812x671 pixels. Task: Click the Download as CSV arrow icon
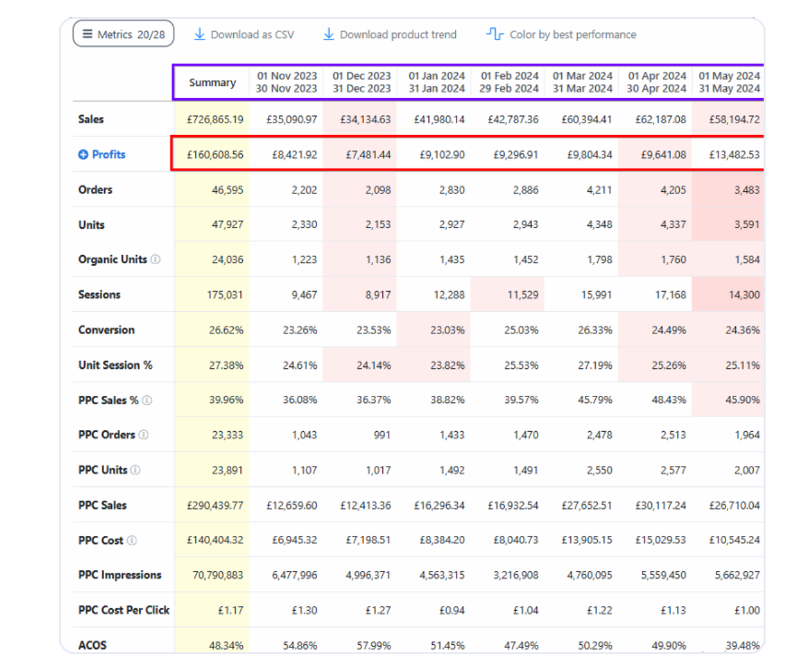coord(200,34)
